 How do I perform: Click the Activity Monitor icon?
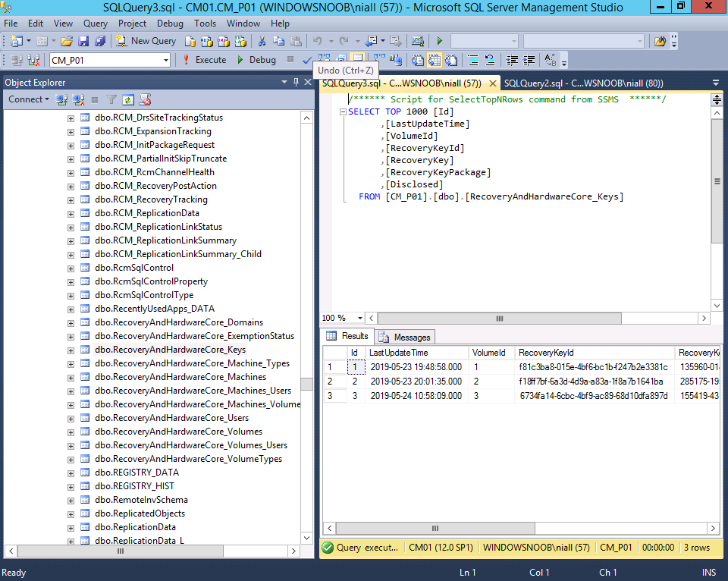click(x=417, y=41)
